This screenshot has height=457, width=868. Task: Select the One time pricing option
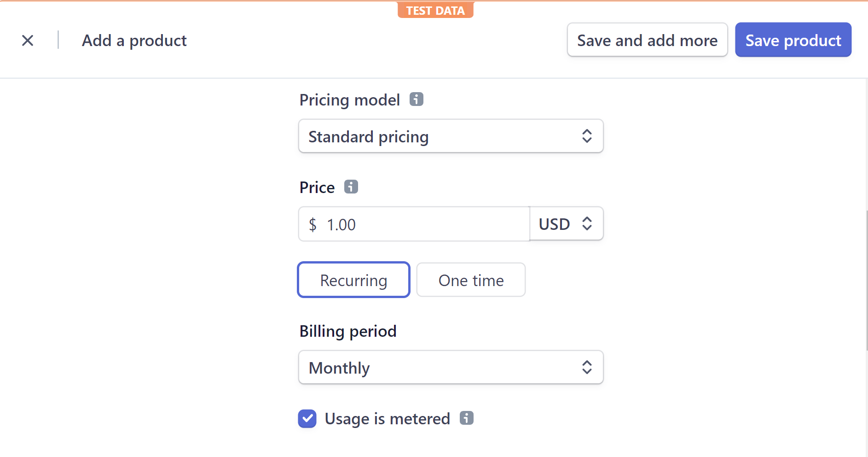tap(471, 280)
